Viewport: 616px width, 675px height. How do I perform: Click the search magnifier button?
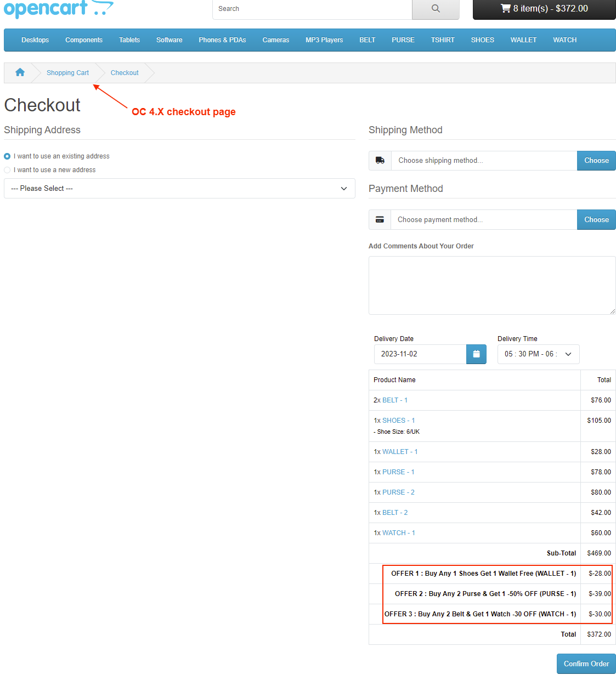(436, 9)
